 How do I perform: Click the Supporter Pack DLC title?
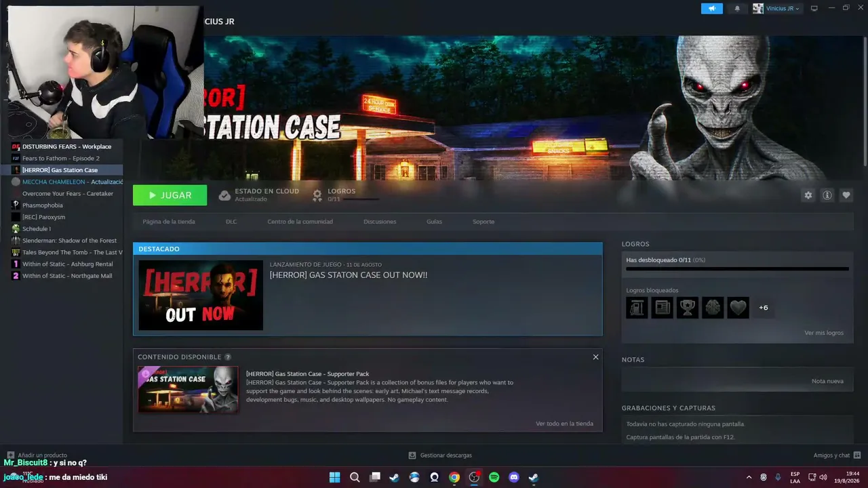(x=307, y=373)
